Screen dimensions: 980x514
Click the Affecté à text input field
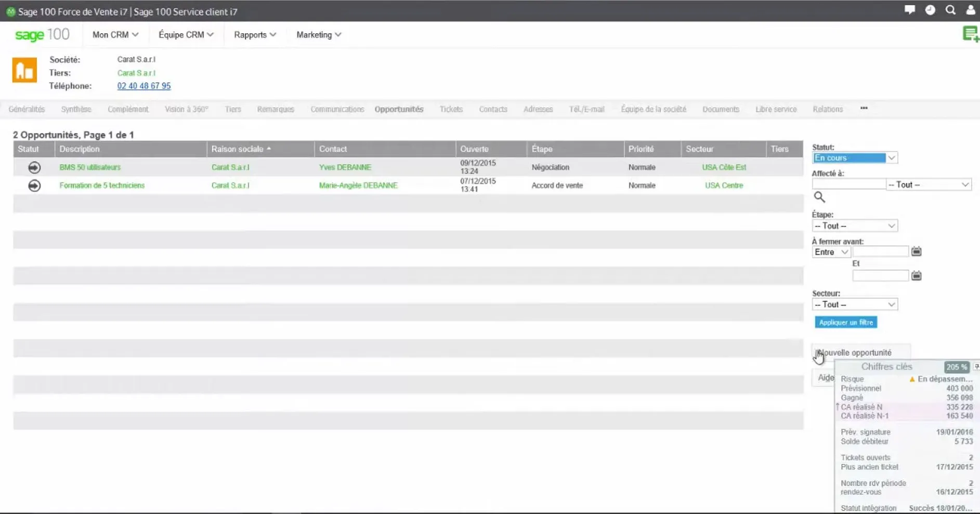tap(848, 184)
